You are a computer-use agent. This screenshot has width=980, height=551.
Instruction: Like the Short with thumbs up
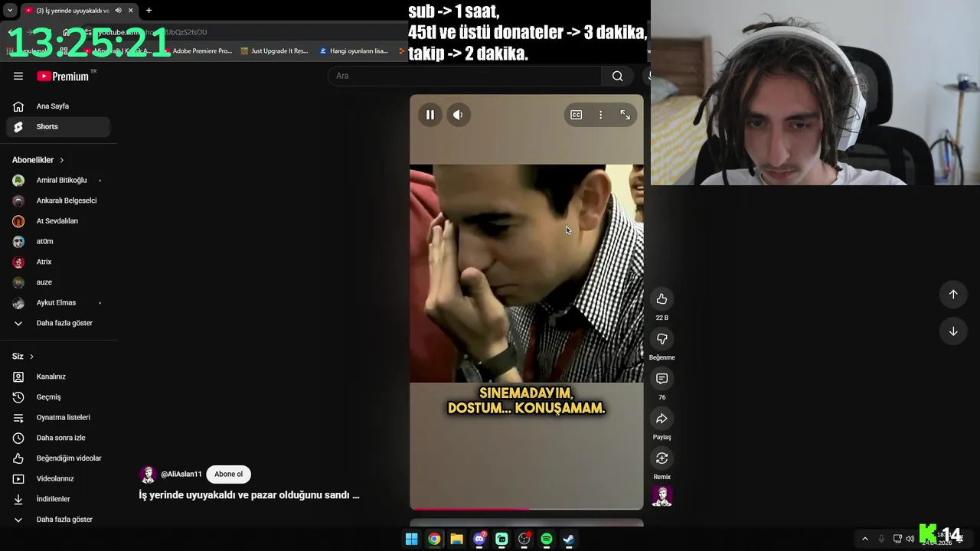click(662, 299)
